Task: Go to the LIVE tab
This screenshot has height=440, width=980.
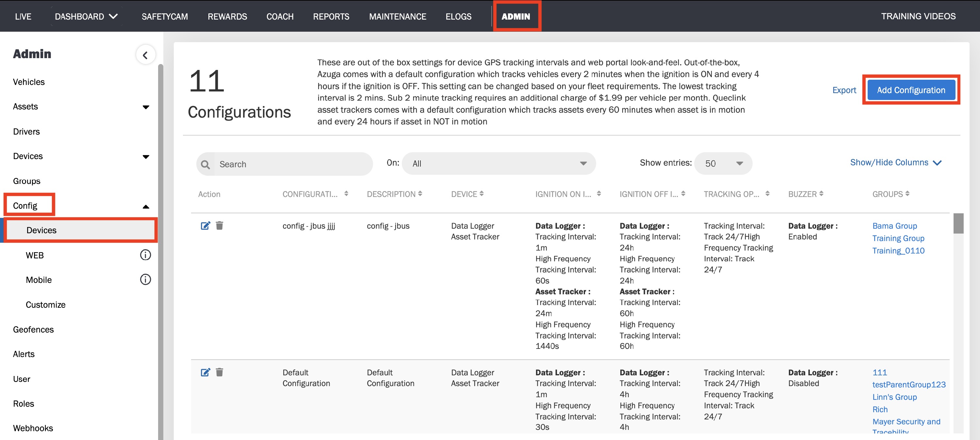Action: coord(23,16)
